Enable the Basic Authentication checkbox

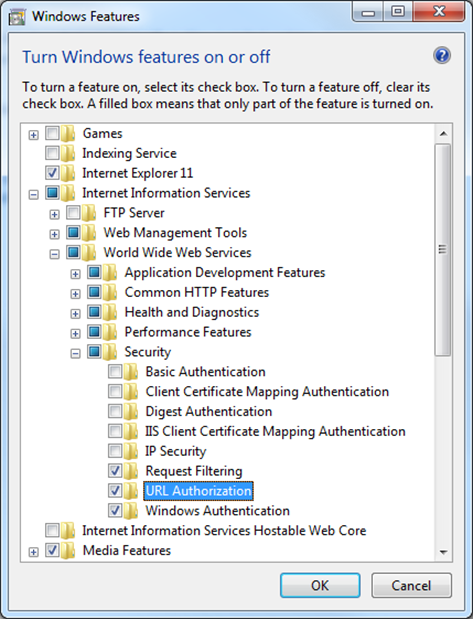pos(115,371)
